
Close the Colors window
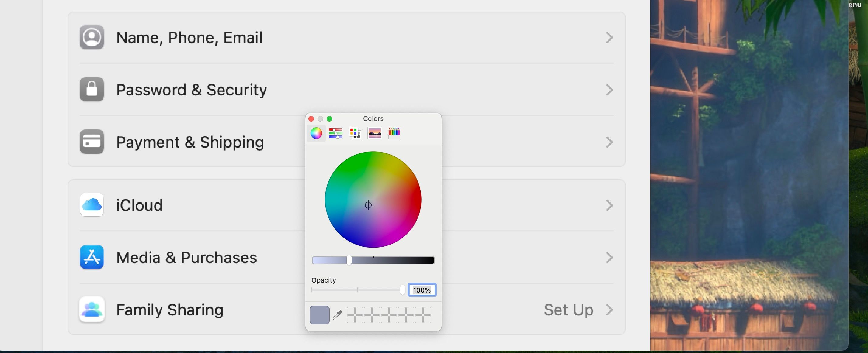[311, 119]
